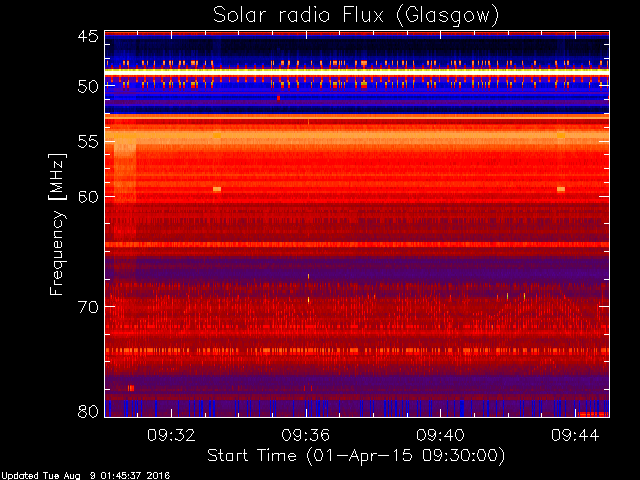The image size is (640, 480).
Task: Click the 70 frequency tick label
Action: (x=88, y=307)
